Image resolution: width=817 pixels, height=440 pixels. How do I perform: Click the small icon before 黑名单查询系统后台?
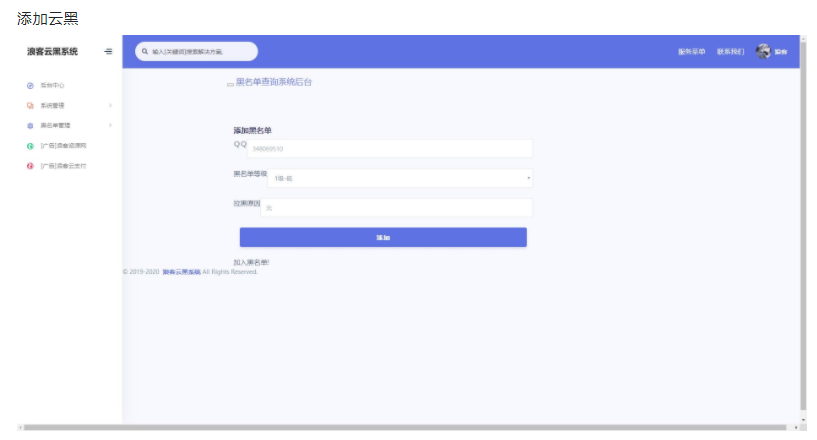[229, 84]
